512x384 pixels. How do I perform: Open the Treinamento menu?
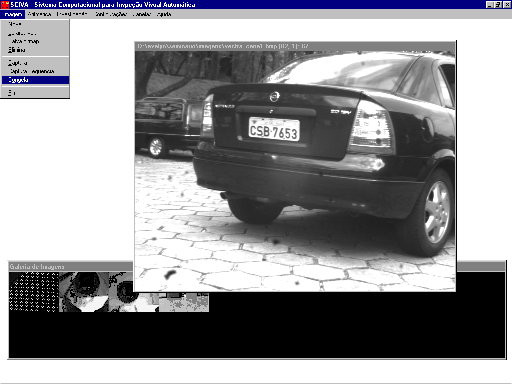point(72,14)
